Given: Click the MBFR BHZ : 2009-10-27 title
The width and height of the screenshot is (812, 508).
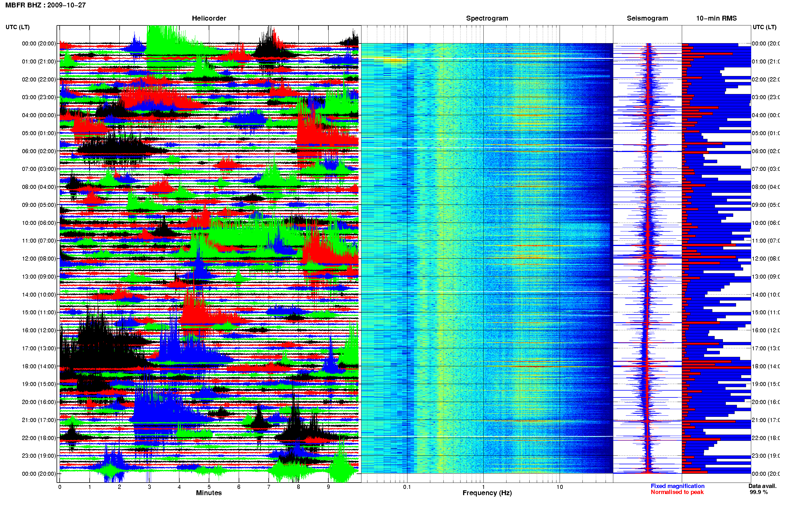Looking at the screenshot, I should click(46, 5).
